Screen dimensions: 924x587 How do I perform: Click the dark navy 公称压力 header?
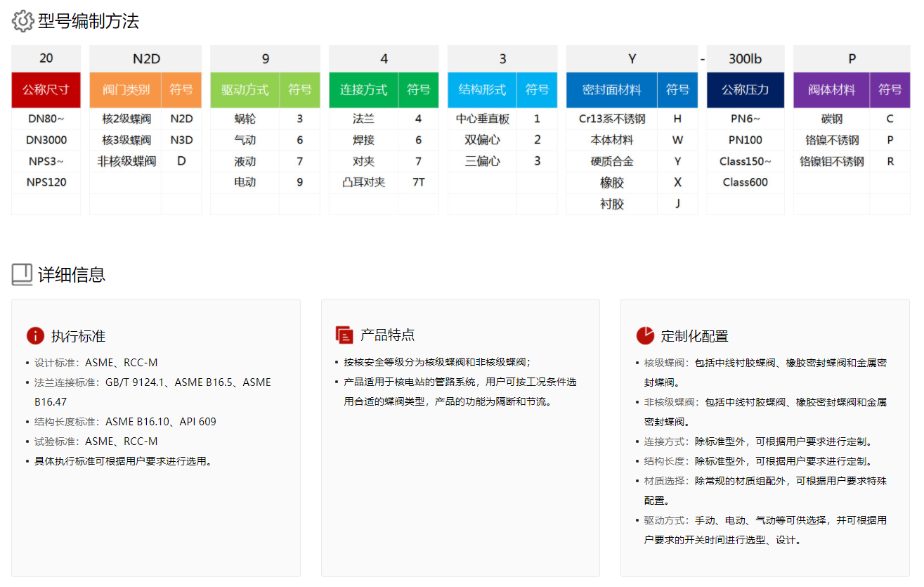[x=745, y=90]
